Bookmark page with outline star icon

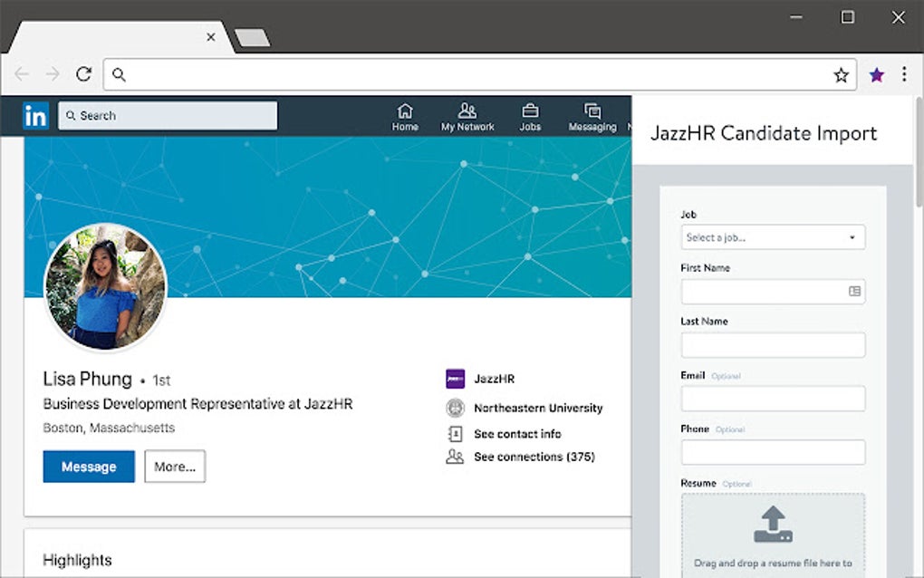tap(841, 75)
